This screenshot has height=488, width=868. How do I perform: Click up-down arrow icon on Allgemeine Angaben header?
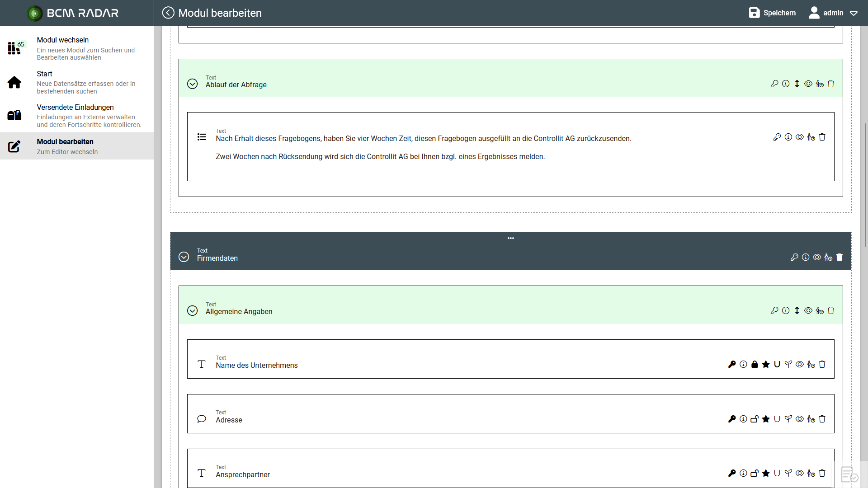(x=797, y=310)
